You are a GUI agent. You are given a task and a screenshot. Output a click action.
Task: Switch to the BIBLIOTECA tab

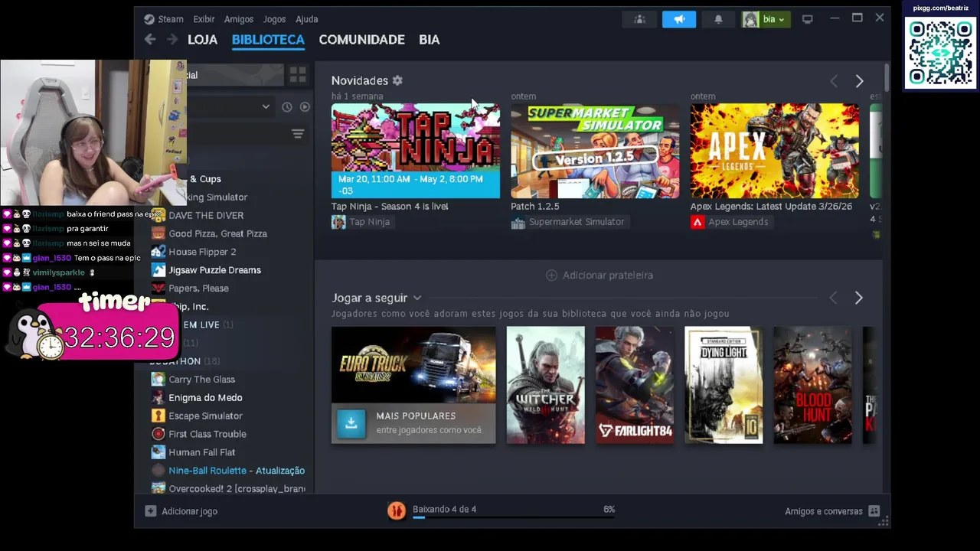[268, 40]
